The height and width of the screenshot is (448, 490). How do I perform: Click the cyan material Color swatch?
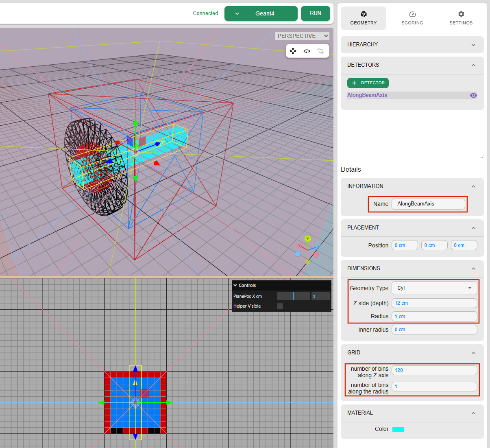[x=398, y=429]
